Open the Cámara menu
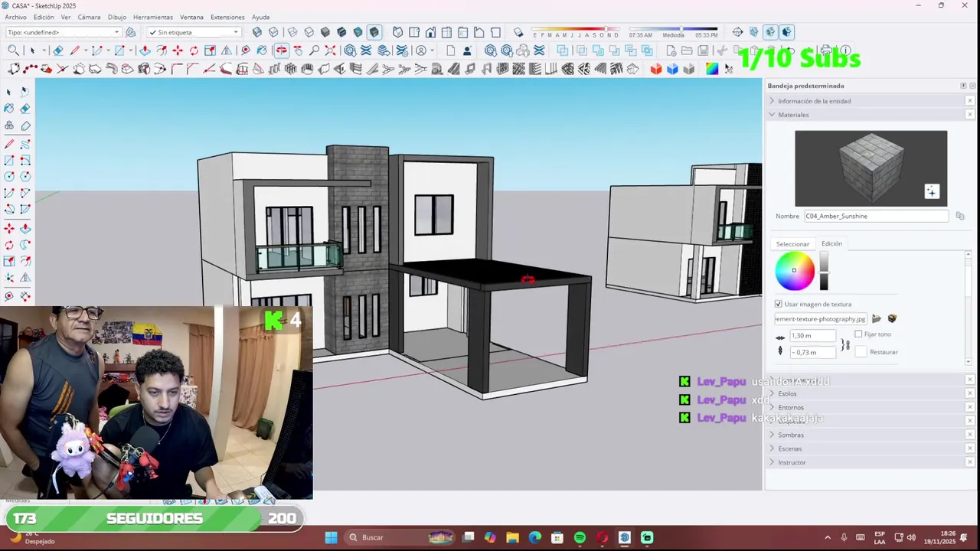This screenshot has height=551, width=980. coord(89,17)
